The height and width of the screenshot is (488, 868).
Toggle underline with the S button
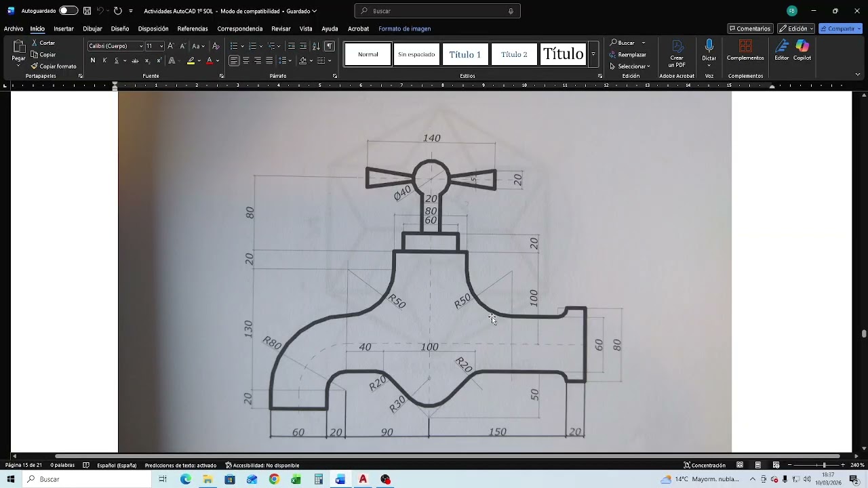[x=116, y=60]
